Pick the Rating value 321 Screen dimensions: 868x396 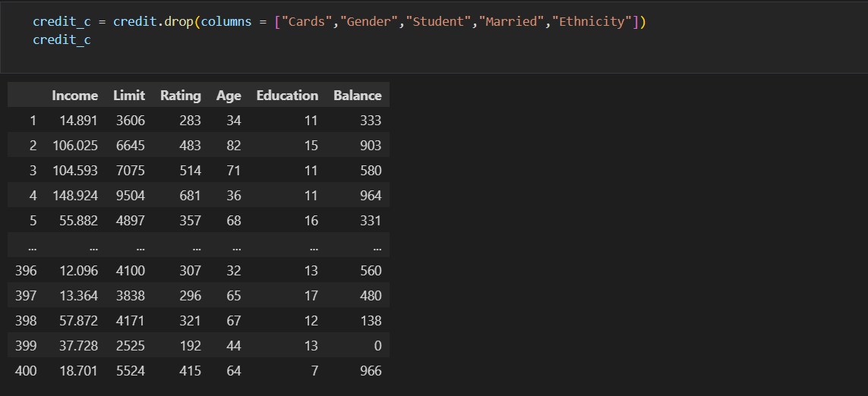[x=191, y=320]
